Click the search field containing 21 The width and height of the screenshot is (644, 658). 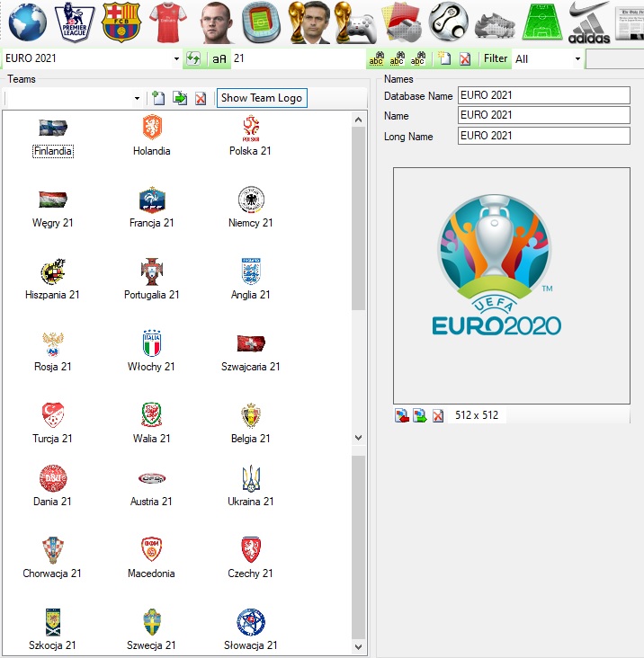(298, 58)
